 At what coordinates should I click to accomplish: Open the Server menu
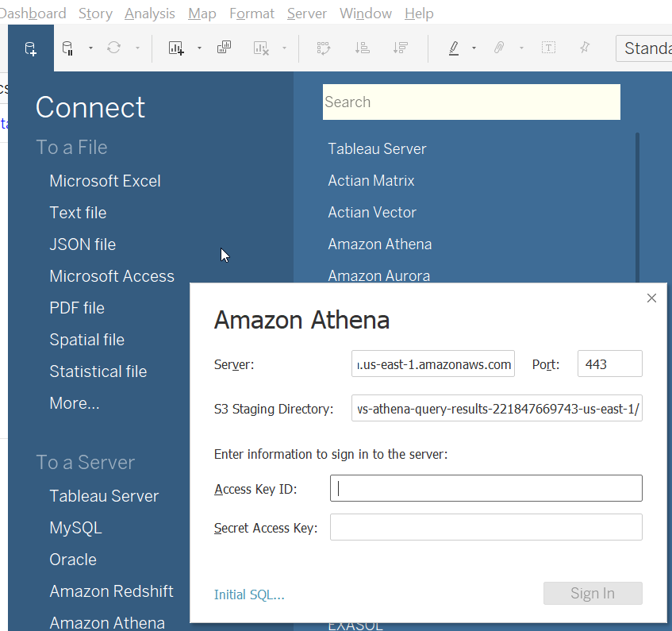tap(306, 13)
